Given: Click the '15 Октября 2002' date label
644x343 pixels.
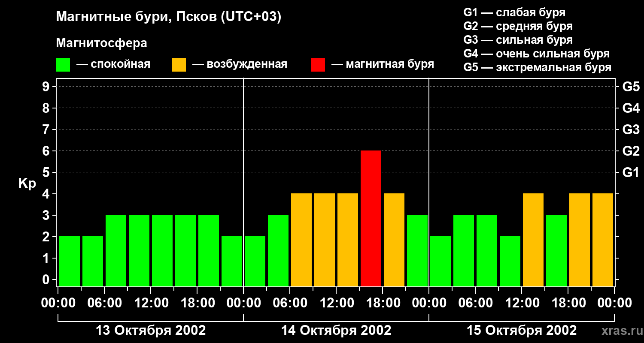Looking at the screenshot, I should (x=522, y=331).
